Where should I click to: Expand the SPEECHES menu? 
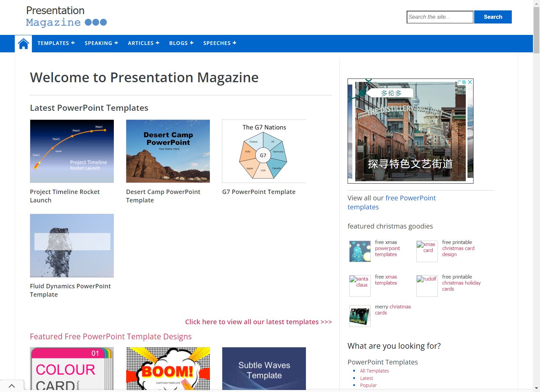220,43
